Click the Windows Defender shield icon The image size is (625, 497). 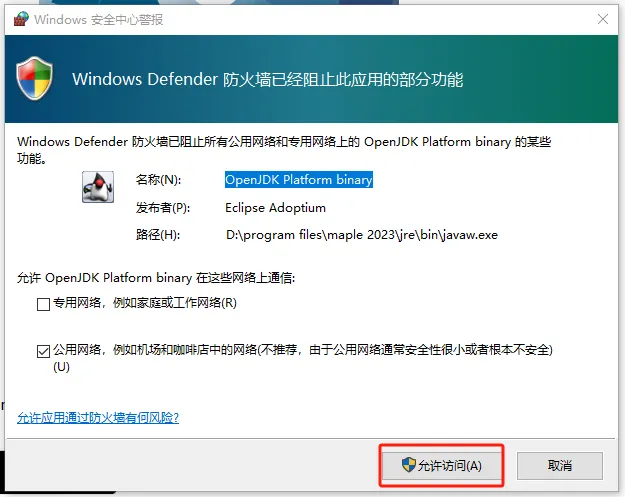[34, 79]
